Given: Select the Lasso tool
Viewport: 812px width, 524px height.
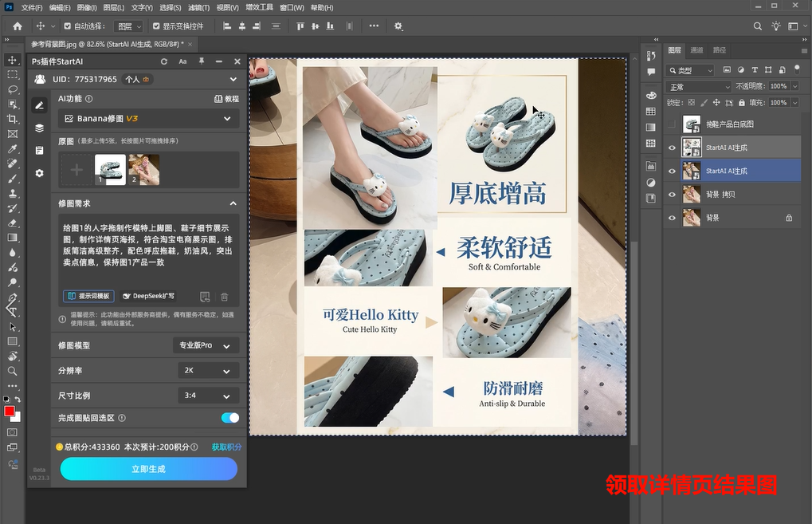Looking at the screenshot, I should pyautogui.click(x=12, y=89).
